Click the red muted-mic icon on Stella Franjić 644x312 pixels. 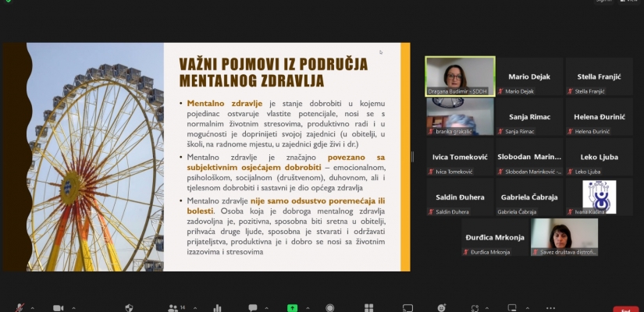[570, 91]
